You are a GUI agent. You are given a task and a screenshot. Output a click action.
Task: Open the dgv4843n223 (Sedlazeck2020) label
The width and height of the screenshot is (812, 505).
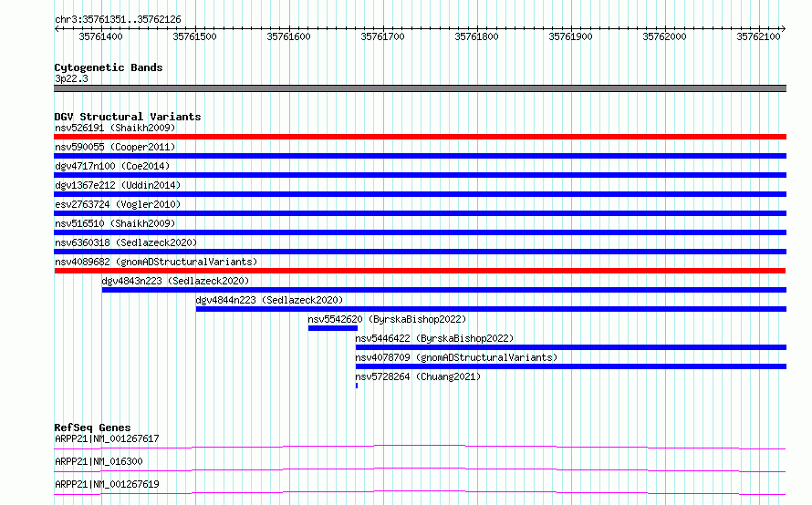click(175, 281)
